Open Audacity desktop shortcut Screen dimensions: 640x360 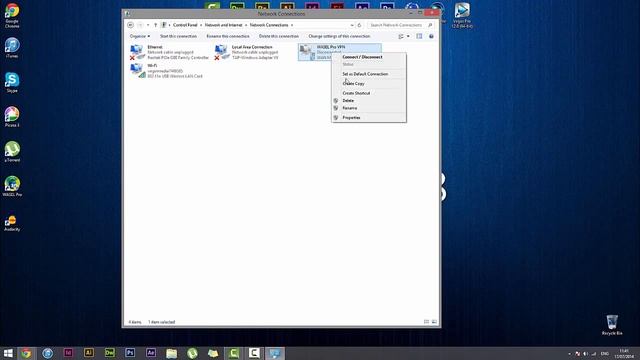click(x=12, y=223)
